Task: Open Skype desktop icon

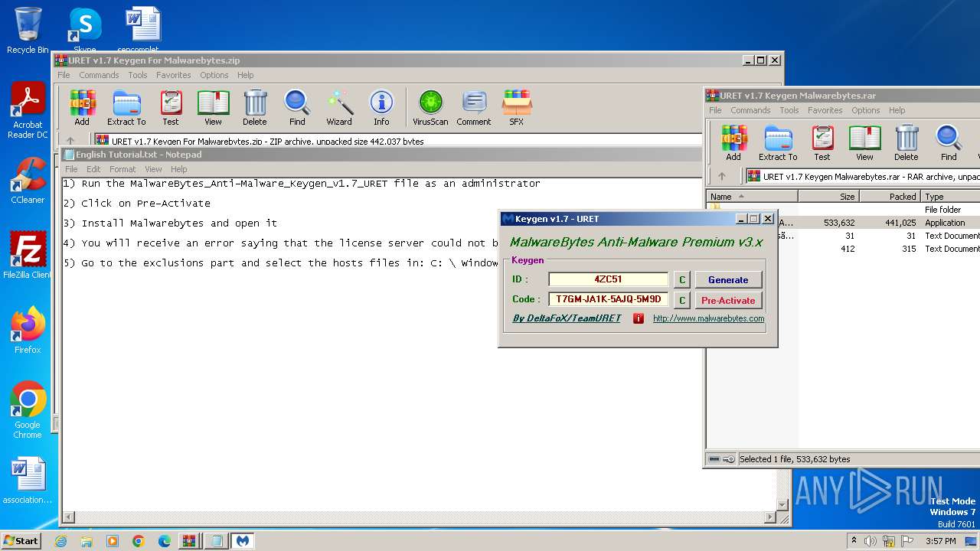Action: pyautogui.click(x=85, y=29)
